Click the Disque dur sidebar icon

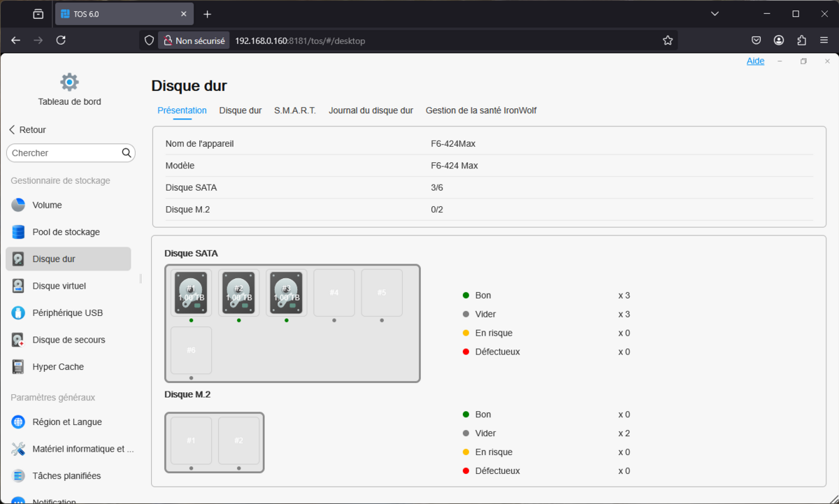point(18,259)
